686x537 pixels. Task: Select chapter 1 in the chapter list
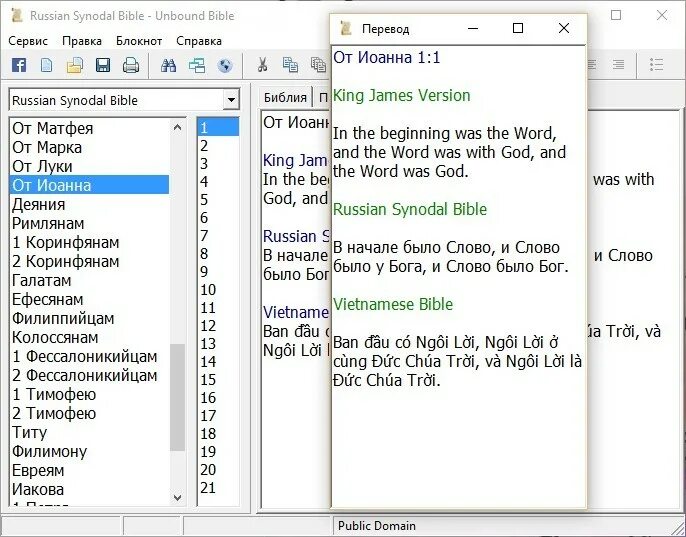pos(218,127)
